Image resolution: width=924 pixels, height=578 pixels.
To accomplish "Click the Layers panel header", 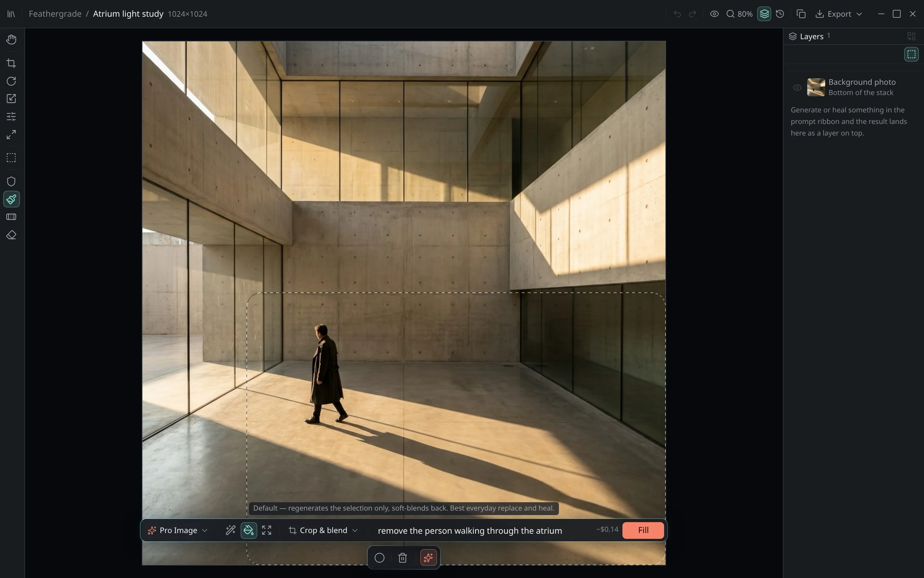I will (x=811, y=37).
